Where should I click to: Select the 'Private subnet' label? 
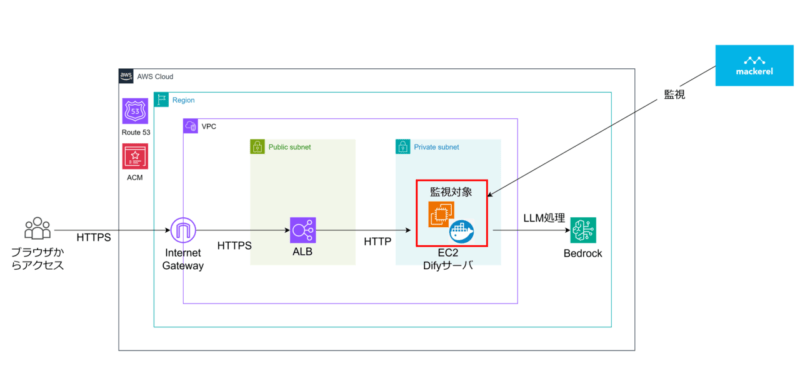point(437,147)
